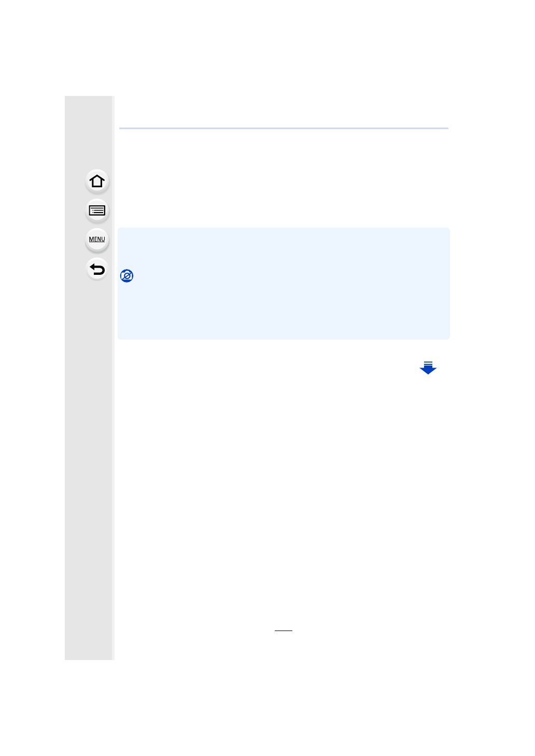Image resolution: width=535 pixels, height=756 pixels.
Task: Jump to next page via blue down arrow
Action: (x=428, y=368)
